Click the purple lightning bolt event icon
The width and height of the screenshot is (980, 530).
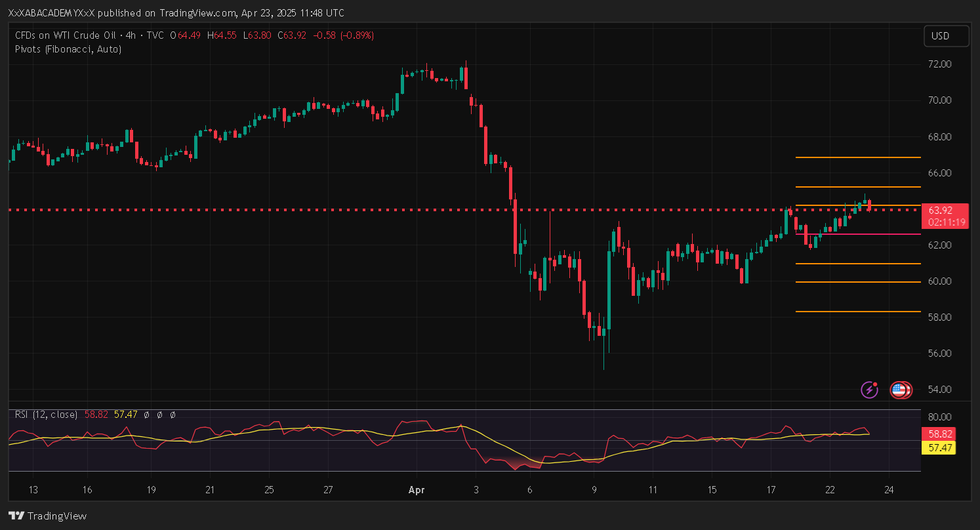tap(869, 390)
